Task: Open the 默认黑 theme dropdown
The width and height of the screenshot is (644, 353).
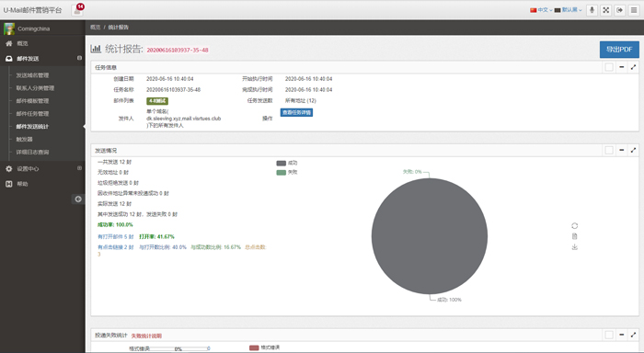Action: (568, 10)
